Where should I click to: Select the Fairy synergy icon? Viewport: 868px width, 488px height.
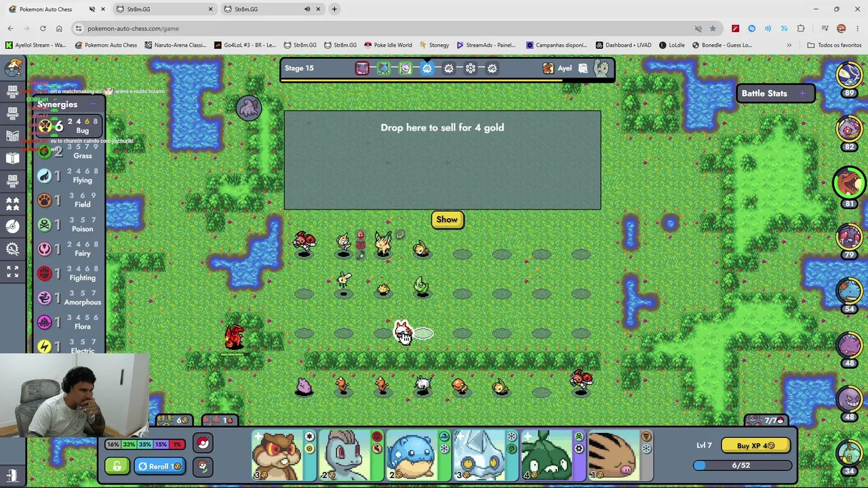click(x=45, y=249)
